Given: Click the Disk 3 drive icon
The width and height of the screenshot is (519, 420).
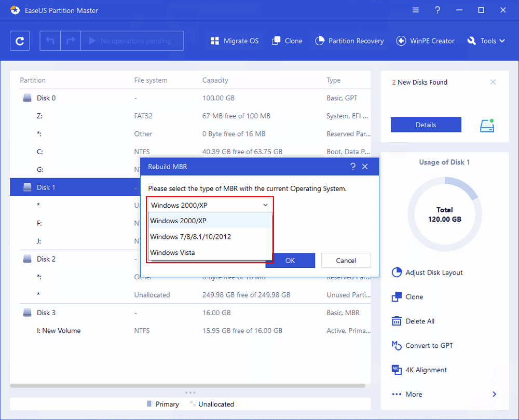Looking at the screenshot, I should pyautogui.click(x=27, y=313).
